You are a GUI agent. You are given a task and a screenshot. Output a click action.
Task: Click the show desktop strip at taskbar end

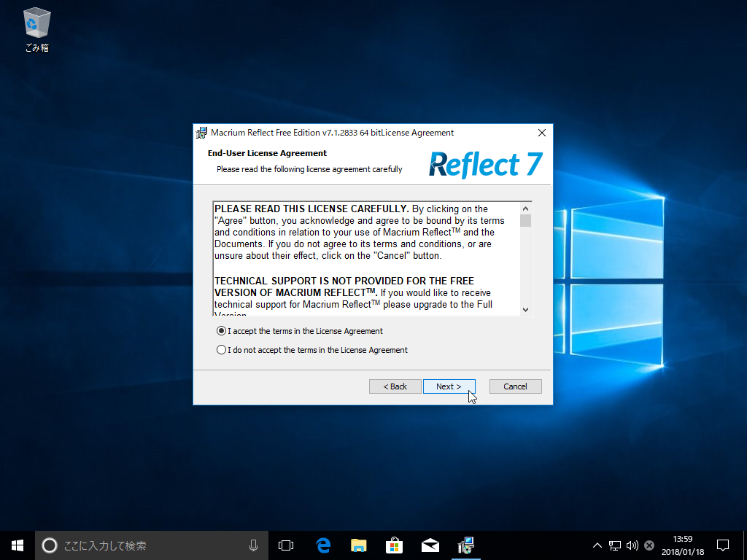point(745,545)
